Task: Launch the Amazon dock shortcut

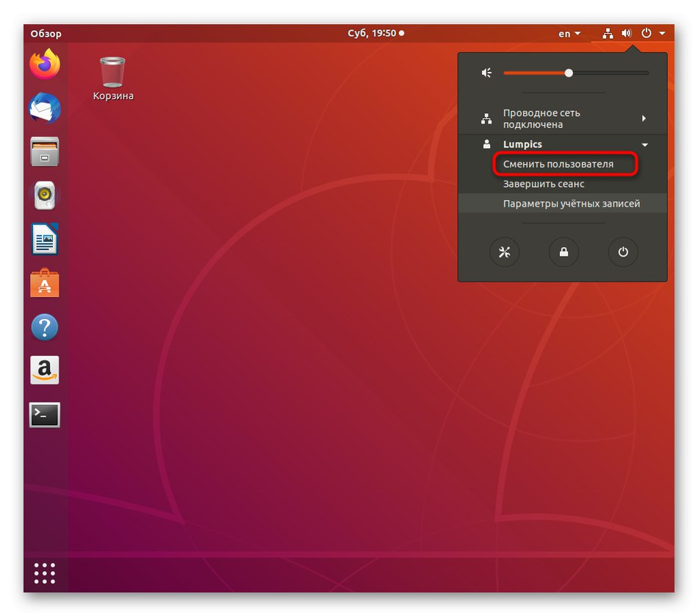Action: (x=45, y=370)
